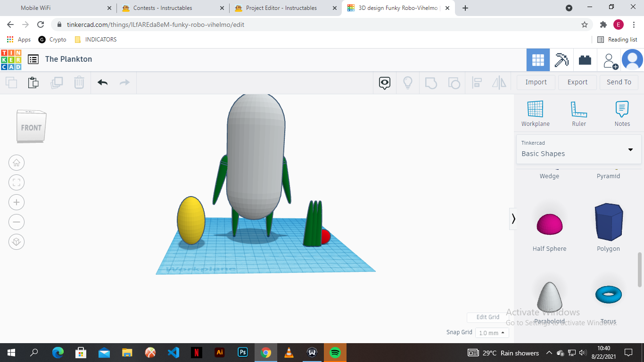Click the design name The Plankton
Image resolution: width=644 pixels, height=362 pixels.
pyautogui.click(x=69, y=59)
